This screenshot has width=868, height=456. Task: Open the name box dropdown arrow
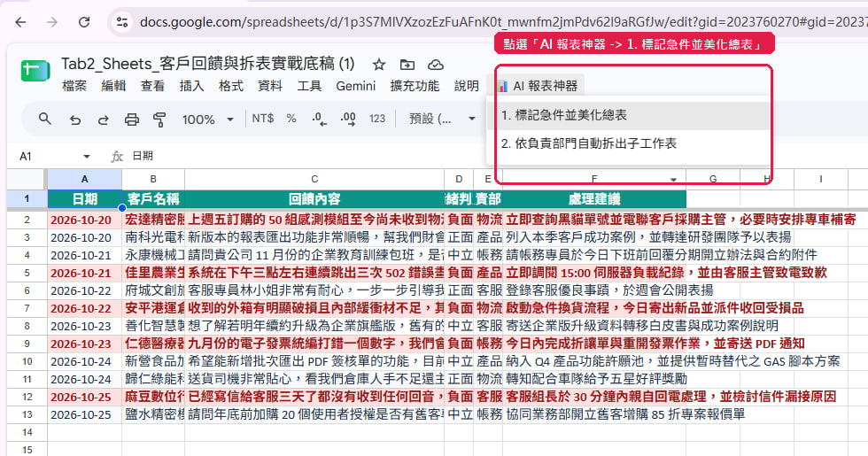tap(87, 157)
